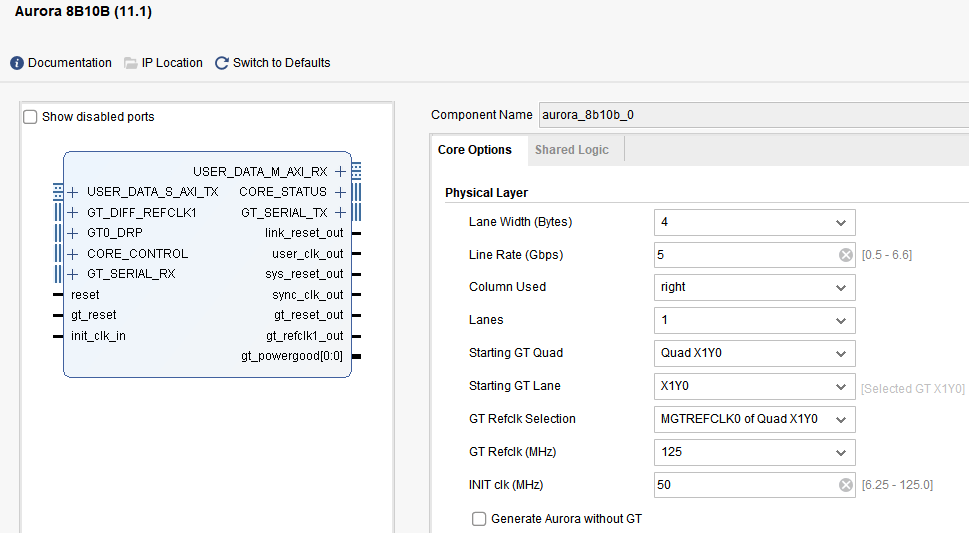Enable Show disabled ports checkbox
This screenshot has height=533, width=969.
click(x=30, y=117)
